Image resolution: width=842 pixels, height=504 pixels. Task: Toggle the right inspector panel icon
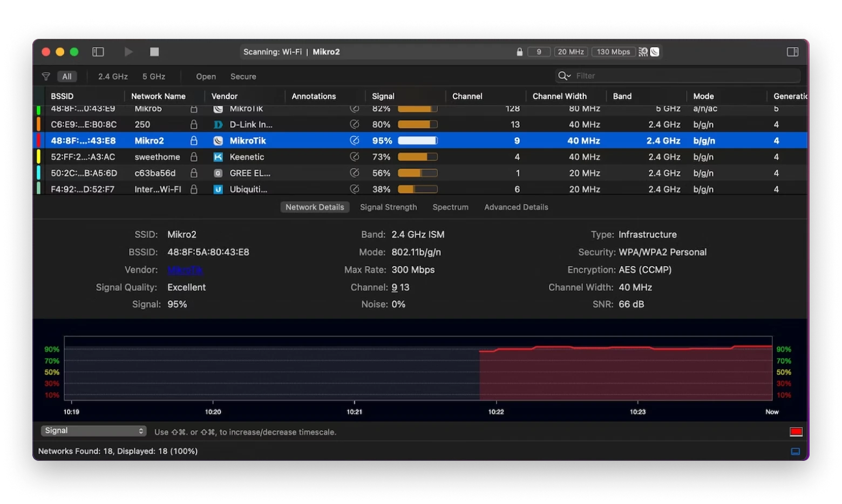[x=792, y=52]
